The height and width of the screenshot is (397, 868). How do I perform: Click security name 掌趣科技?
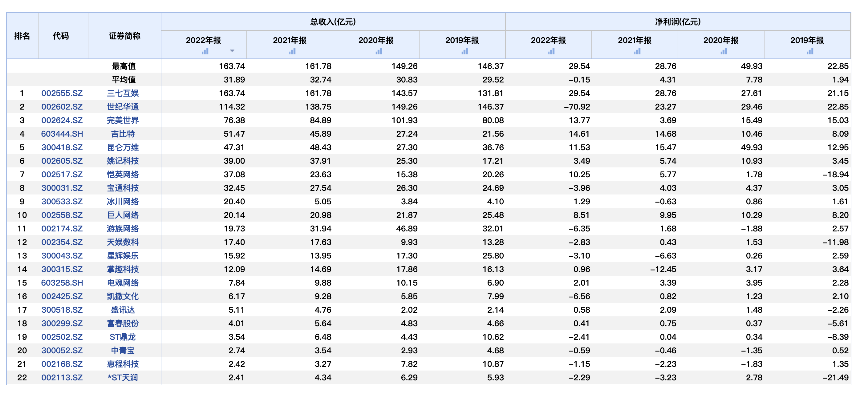tap(123, 269)
